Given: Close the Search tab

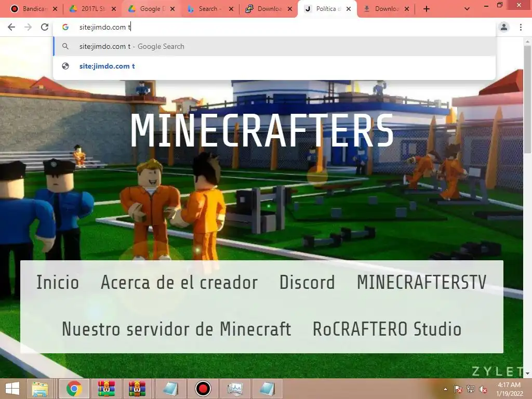Looking at the screenshot, I should coord(231,9).
